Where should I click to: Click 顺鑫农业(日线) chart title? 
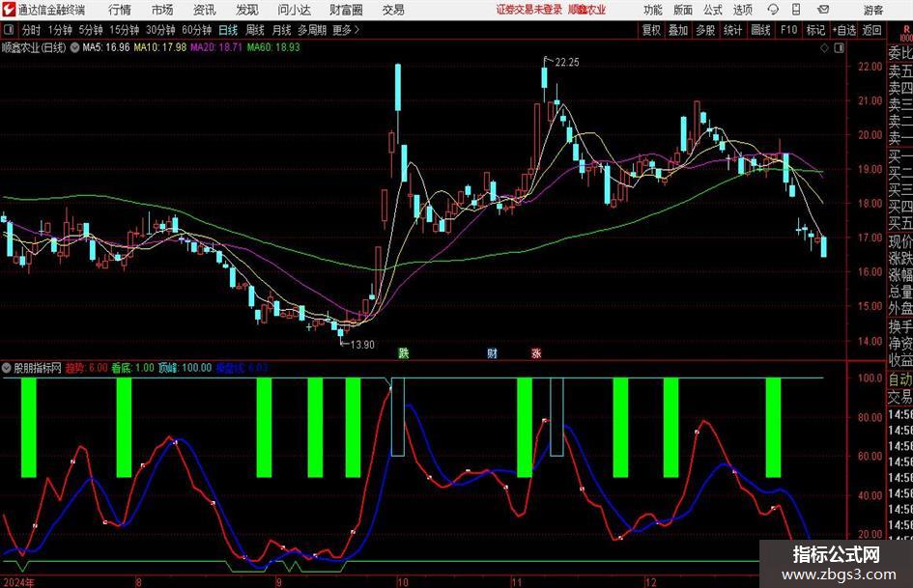(34, 47)
